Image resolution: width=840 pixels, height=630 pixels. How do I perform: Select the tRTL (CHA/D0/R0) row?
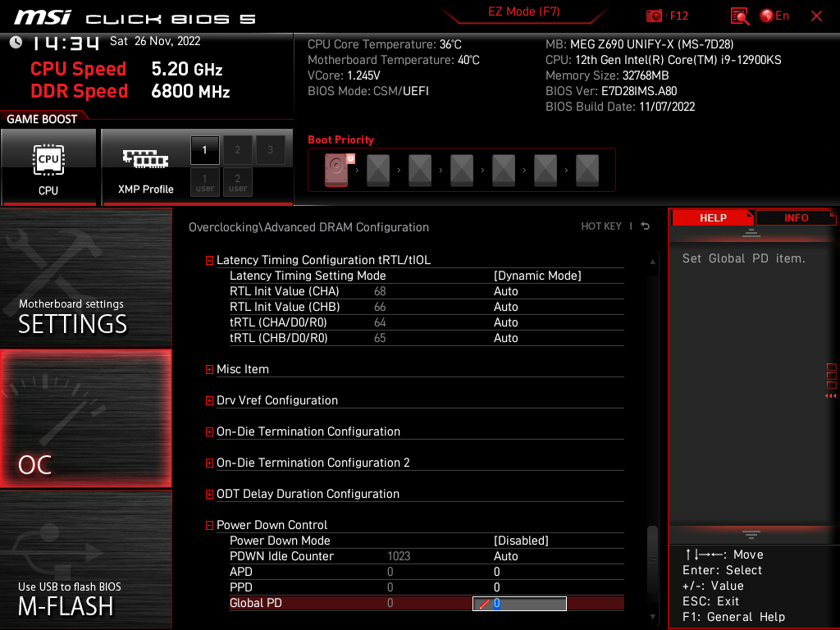(x=427, y=322)
